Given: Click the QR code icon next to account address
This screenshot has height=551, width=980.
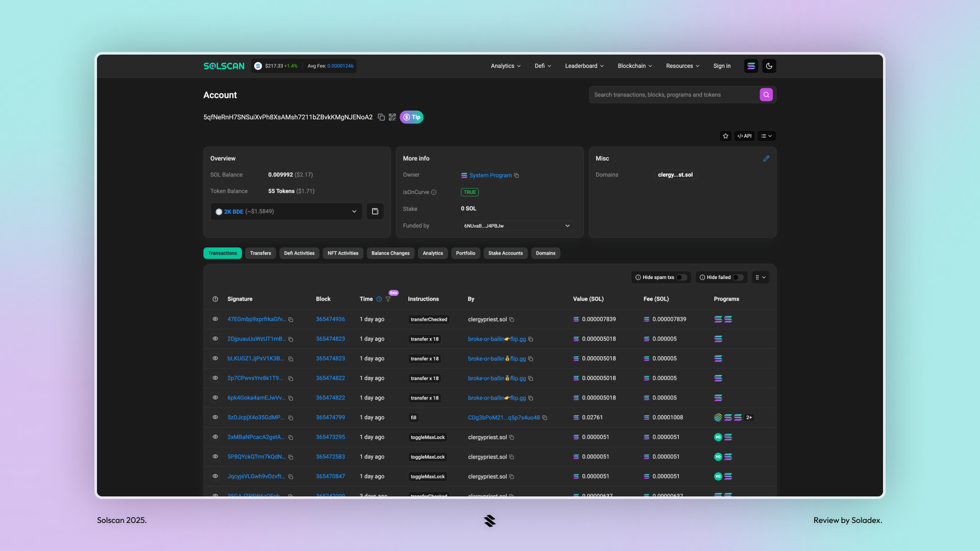Looking at the screenshot, I should coord(392,117).
